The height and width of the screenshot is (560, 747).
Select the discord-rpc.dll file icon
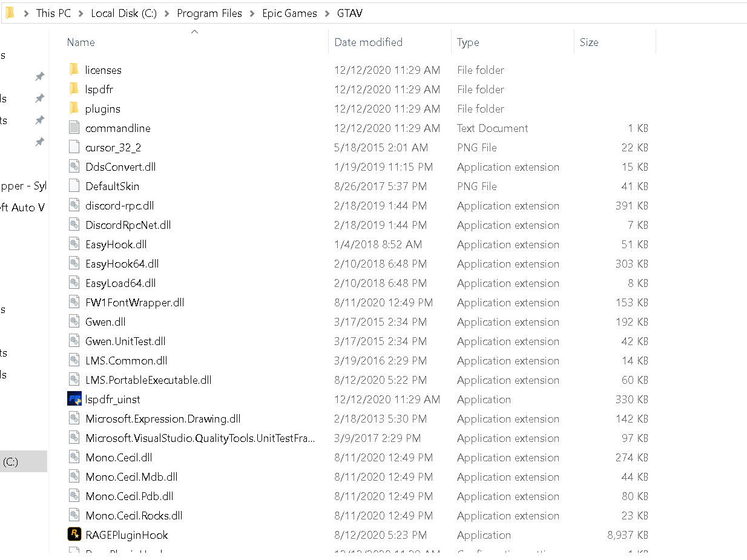point(74,205)
